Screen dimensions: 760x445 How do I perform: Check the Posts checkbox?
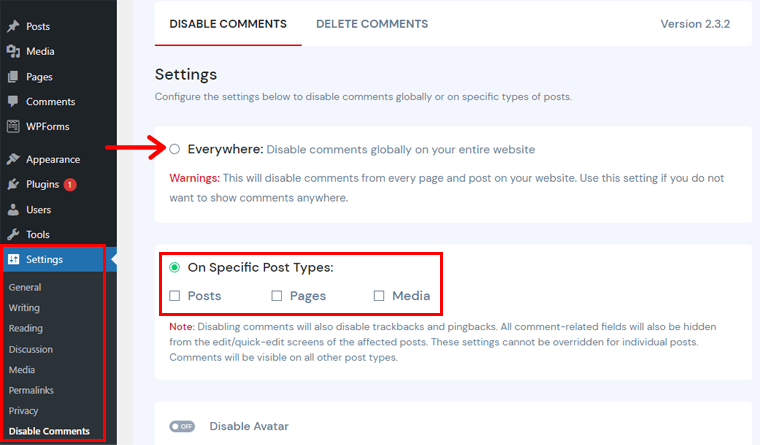(x=175, y=296)
